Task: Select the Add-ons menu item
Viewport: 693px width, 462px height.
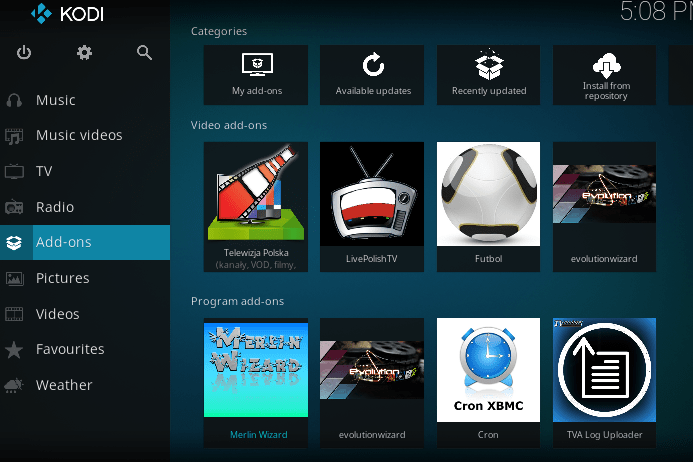Action: (x=85, y=242)
